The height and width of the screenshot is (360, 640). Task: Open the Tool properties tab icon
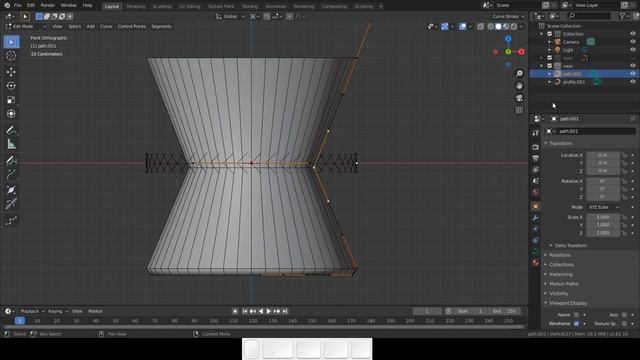tap(536, 133)
